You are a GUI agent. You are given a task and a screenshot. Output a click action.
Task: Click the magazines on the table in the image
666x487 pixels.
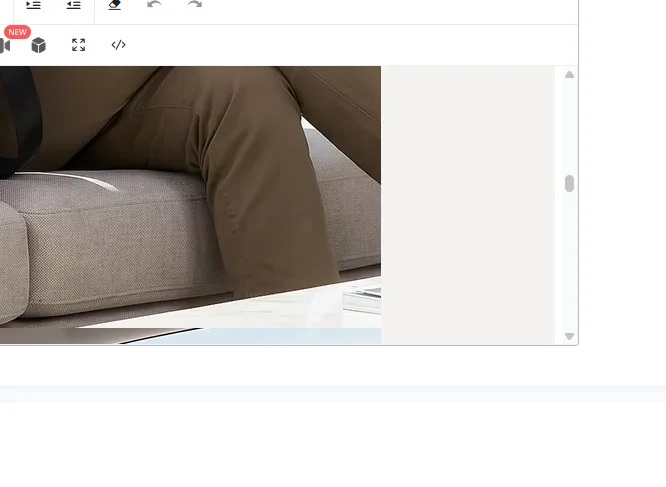point(362,300)
